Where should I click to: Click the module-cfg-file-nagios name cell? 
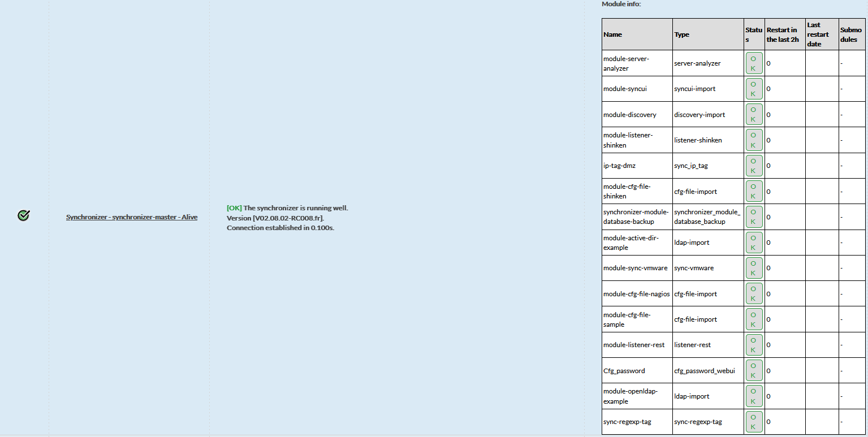coord(636,294)
